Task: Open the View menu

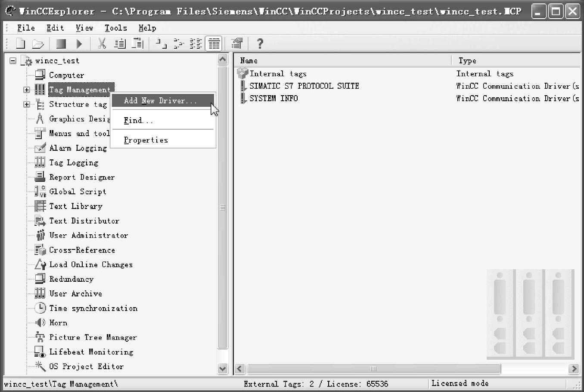Action: point(84,28)
